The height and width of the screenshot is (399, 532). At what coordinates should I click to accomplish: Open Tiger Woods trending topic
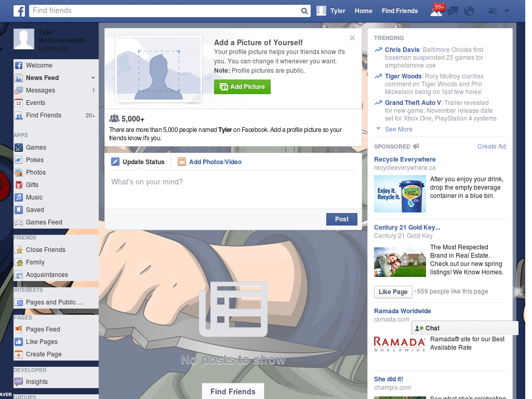tap(403, 76)
